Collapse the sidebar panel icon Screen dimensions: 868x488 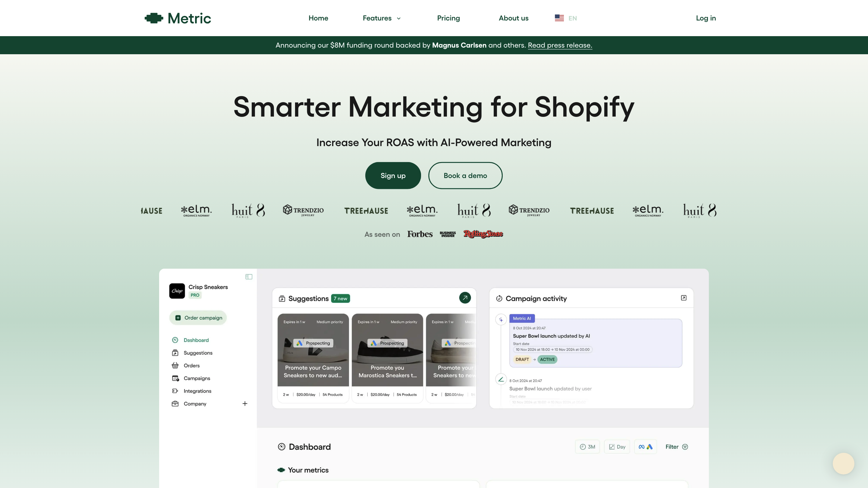click(x=249, y=277)
